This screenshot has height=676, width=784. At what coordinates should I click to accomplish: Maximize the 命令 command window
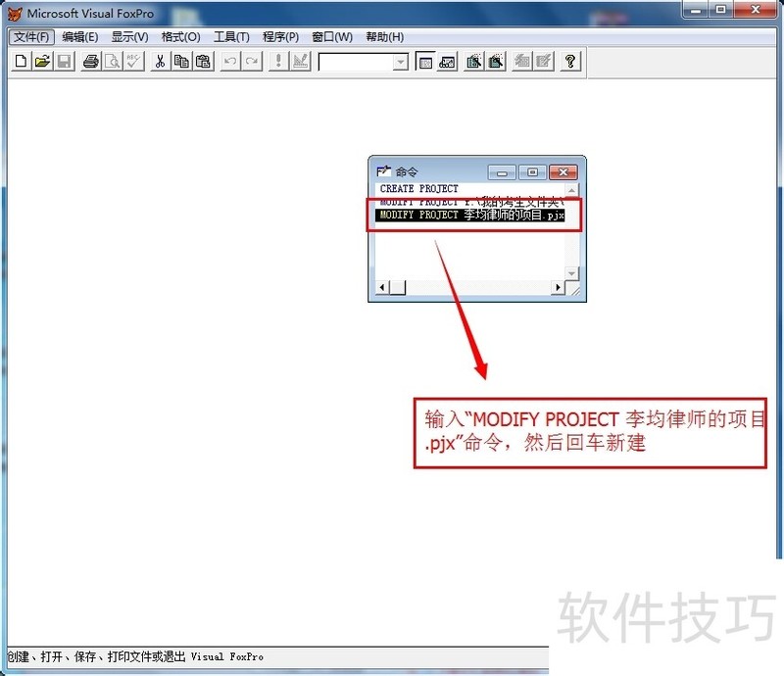click(532, 172)
